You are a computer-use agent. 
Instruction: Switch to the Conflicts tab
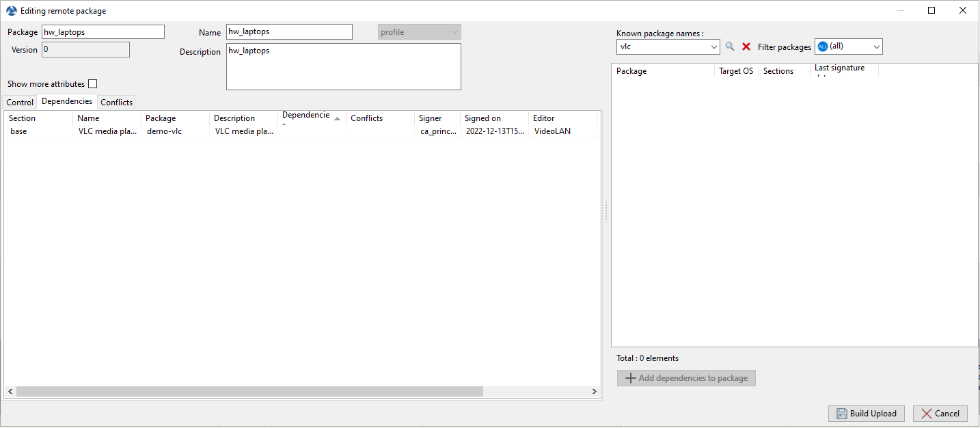116,103
